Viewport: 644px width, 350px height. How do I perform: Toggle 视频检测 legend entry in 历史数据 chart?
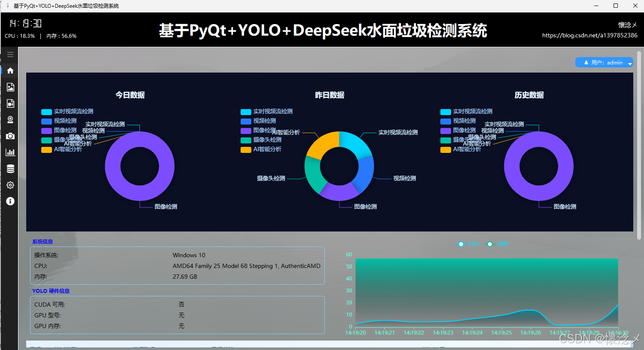(458, 121)
